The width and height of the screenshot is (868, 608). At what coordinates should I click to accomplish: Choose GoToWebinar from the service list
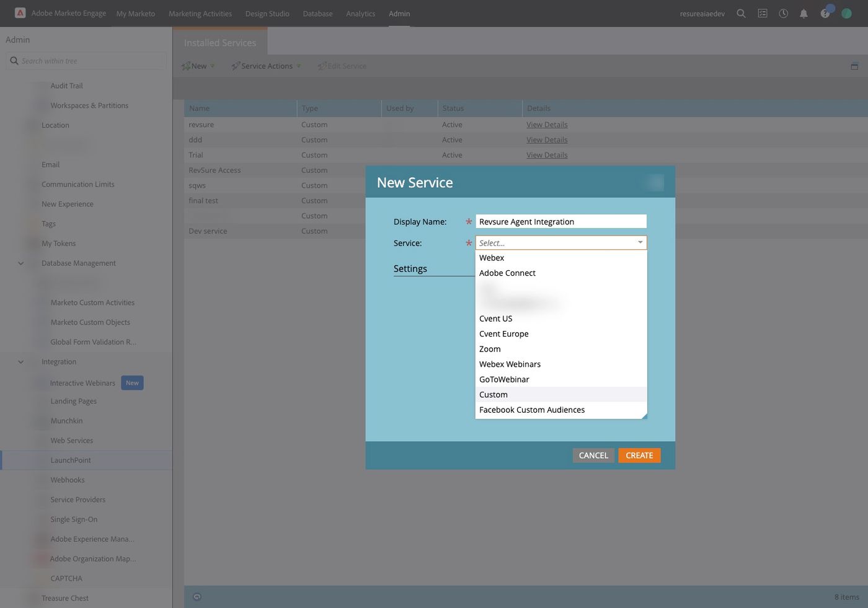click(x=561, y=379)
